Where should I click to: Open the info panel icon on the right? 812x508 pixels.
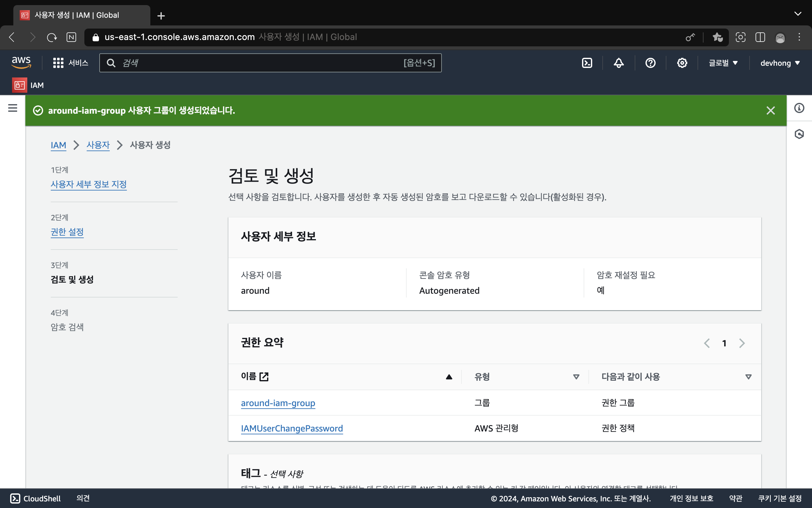point(799,108)
